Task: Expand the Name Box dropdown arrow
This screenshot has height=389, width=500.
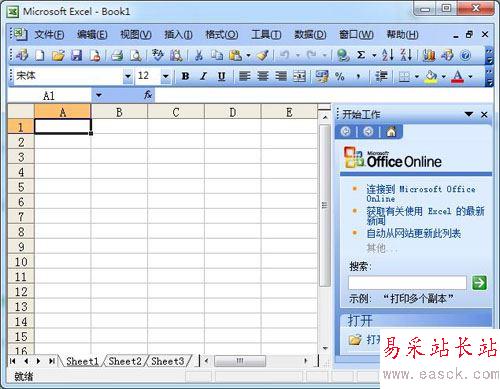Action: 99,95
